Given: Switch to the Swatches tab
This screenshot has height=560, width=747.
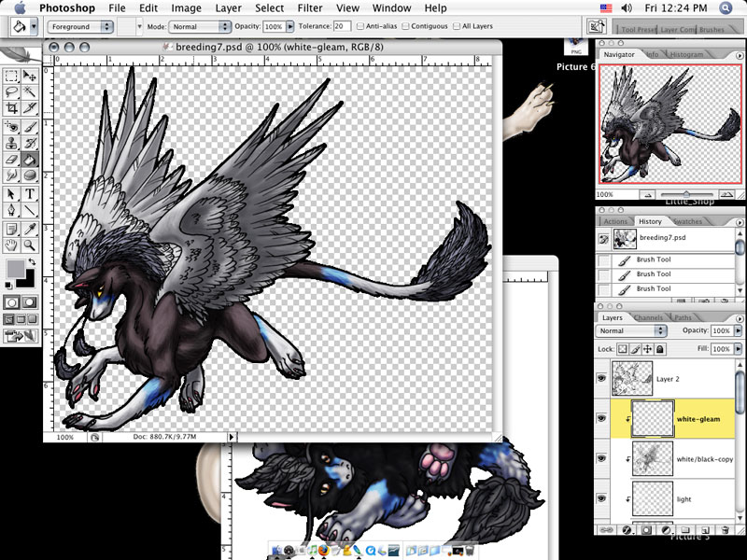Looking at the screenshot, I should [687, 221].
